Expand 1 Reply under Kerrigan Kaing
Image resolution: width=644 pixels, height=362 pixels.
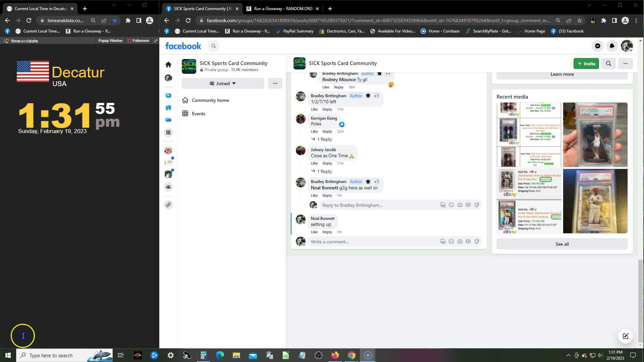click(x=324, y=139)
